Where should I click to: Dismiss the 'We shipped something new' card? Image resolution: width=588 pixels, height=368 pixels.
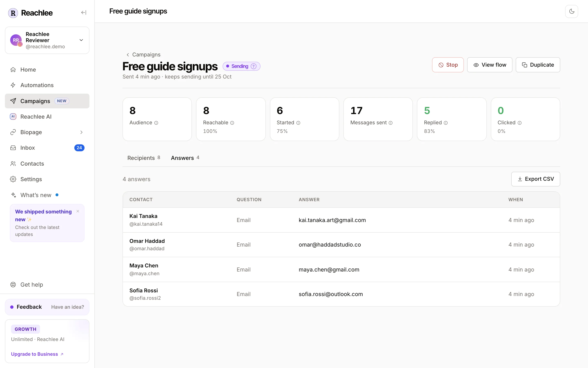point(78,211)
